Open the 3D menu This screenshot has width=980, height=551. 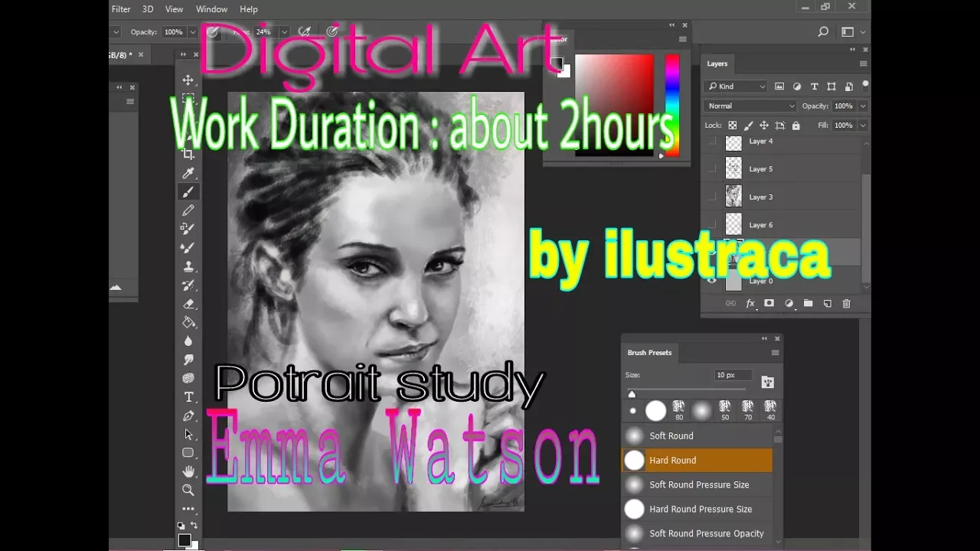coord(148,9)
